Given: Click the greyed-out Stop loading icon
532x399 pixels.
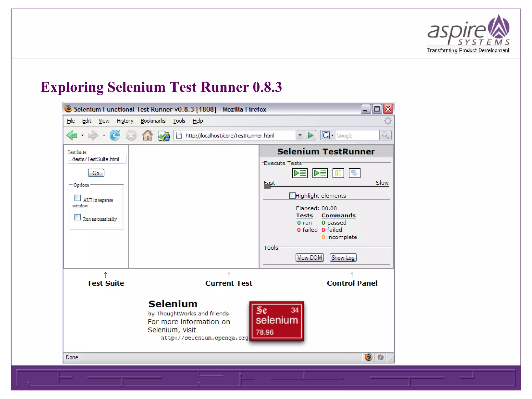Looking at the screenshot, I should coord(131,135).
